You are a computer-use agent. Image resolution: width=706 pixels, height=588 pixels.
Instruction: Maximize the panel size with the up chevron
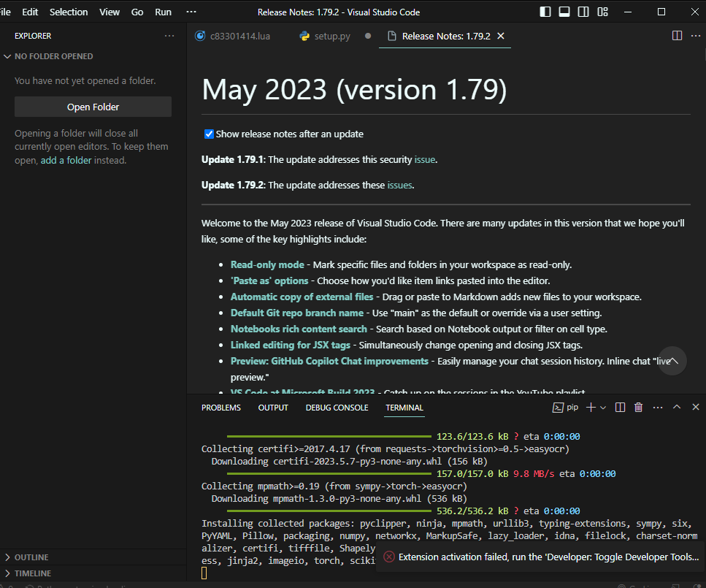(677, 408)
